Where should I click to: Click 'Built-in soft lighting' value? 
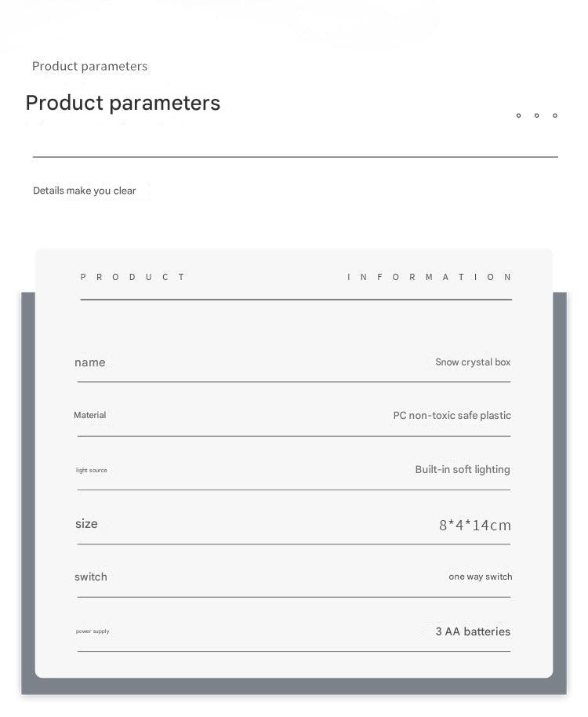pyautogui.click(x=463, y=469)
